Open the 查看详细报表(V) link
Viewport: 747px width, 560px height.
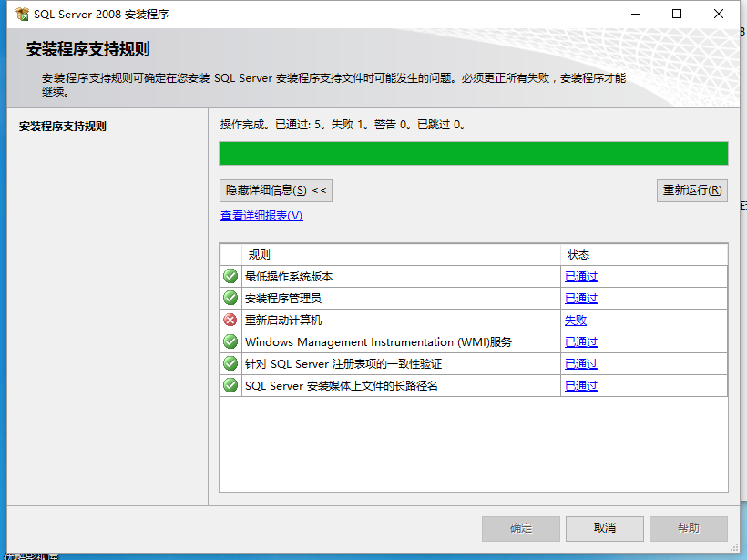pos(261,216)
